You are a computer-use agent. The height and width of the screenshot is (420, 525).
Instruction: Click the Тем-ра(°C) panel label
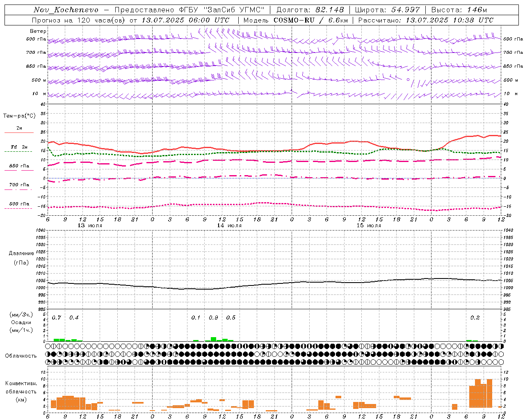(x=19, y=116)
